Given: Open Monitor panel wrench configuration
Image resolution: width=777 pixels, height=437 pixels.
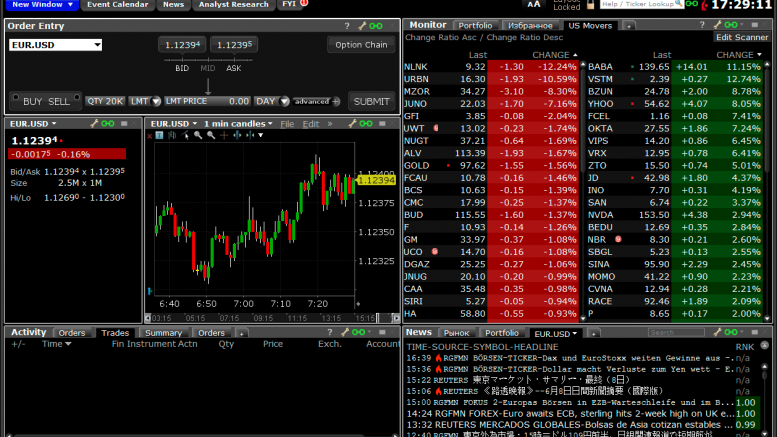Looking at the screenshot, I should 717,25.
